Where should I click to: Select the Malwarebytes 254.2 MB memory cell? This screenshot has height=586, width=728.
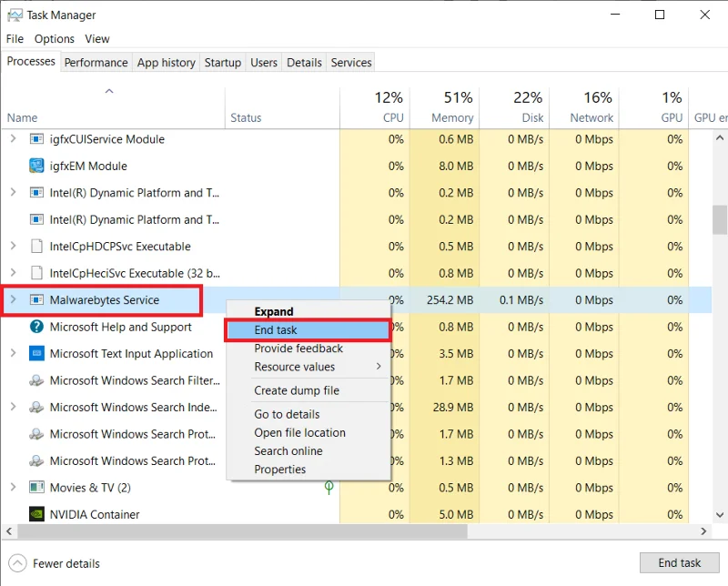[444, 300]
